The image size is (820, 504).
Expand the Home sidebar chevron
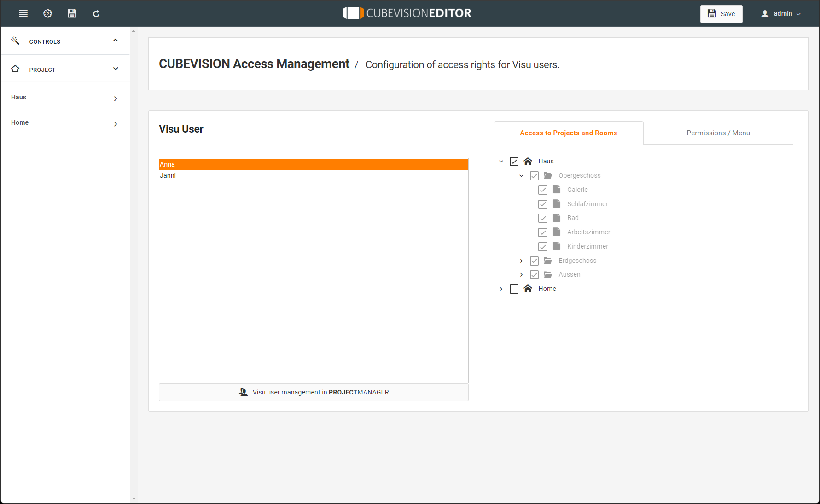(116, 124)
